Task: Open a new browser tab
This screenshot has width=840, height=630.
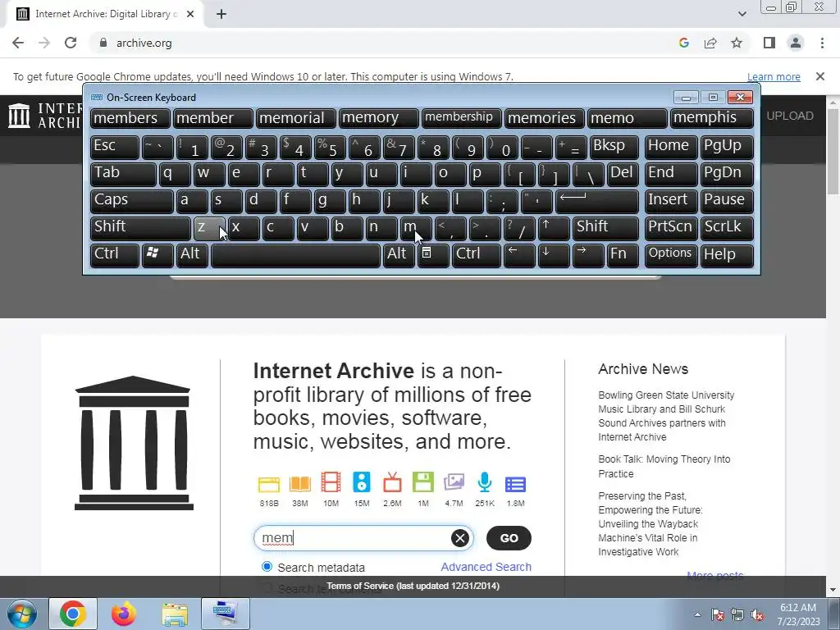Action: click(221, 15)
